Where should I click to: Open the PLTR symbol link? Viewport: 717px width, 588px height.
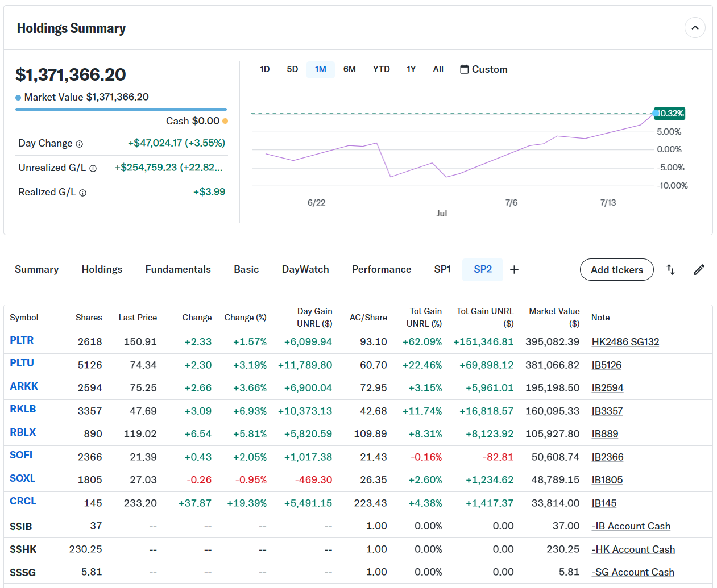pos(22,340)
